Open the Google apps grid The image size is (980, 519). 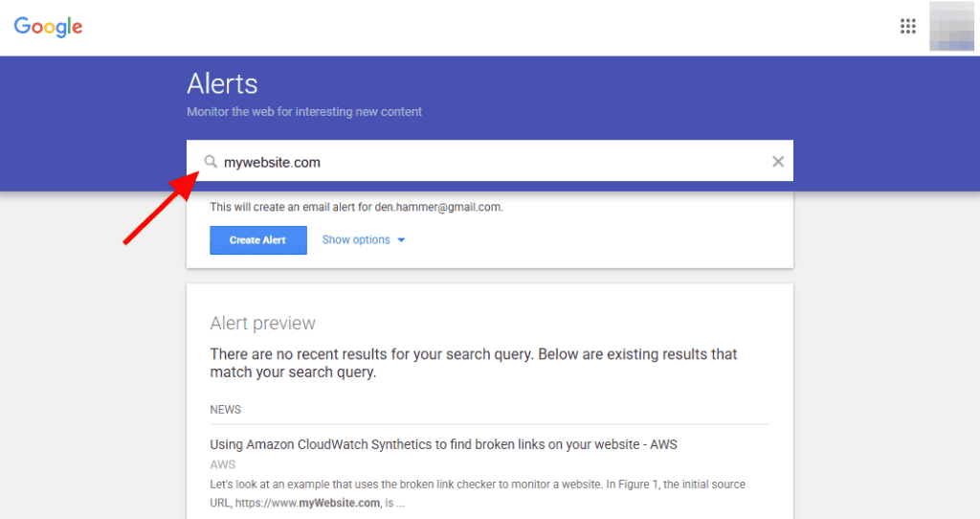908,26
